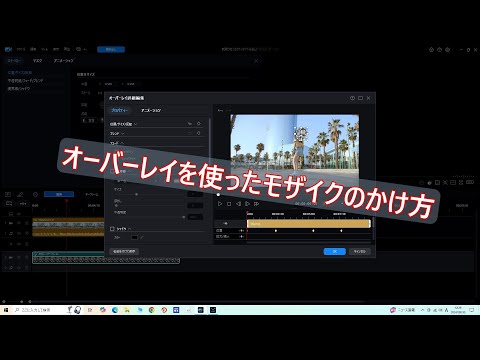Screen dimensions: 480x360
Task: Click the first keyframe diamond on the 位置 track
Action: (x=276, y=231)
